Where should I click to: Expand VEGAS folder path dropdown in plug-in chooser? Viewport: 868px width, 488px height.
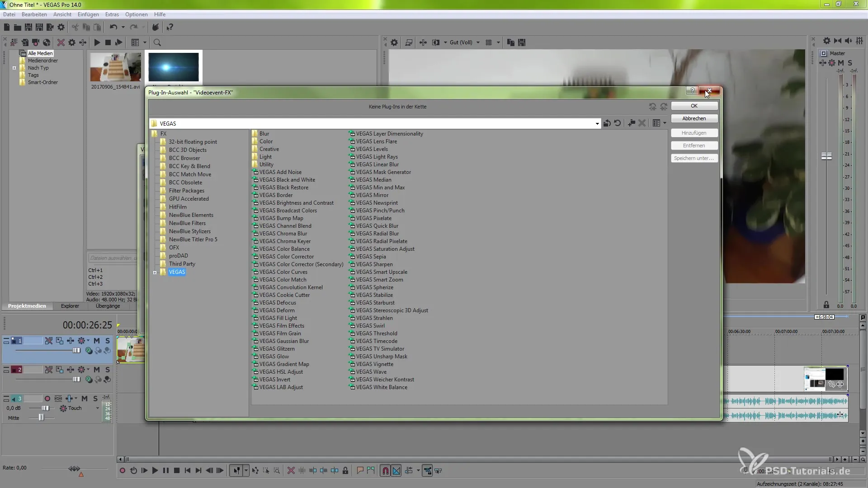597,123
